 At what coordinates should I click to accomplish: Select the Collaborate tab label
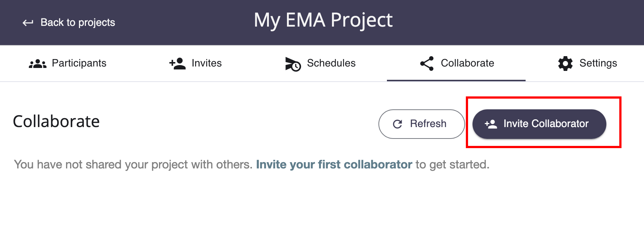[467, 63]
